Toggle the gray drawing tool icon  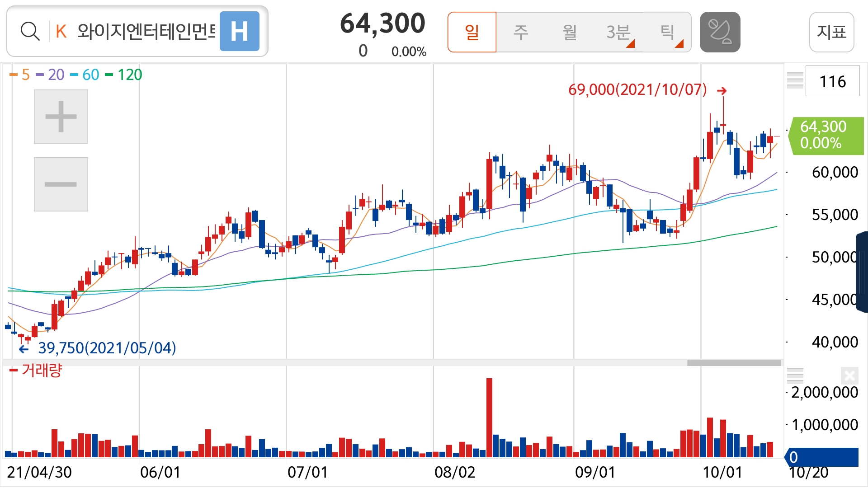click(720, 32)
